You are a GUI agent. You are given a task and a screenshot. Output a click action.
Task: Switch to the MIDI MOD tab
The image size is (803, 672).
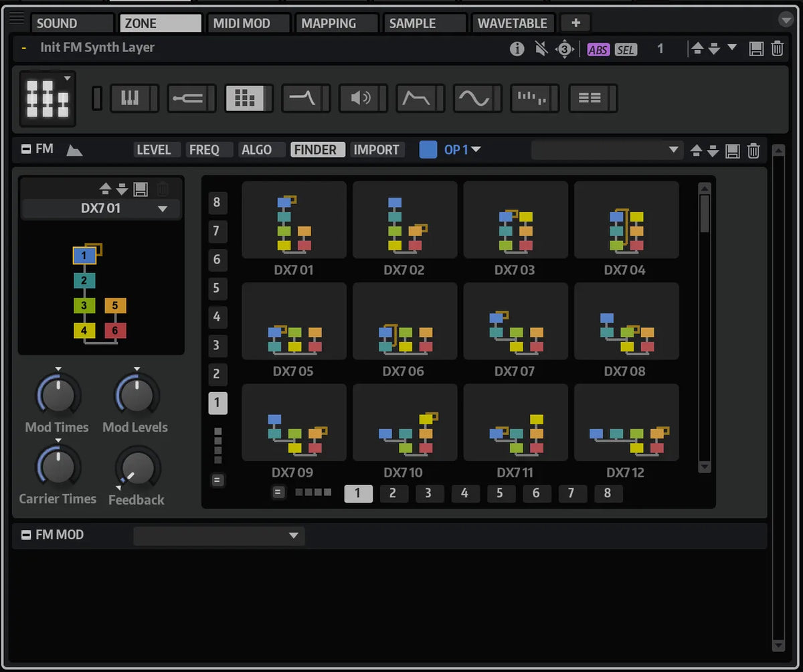click(242, 23)
